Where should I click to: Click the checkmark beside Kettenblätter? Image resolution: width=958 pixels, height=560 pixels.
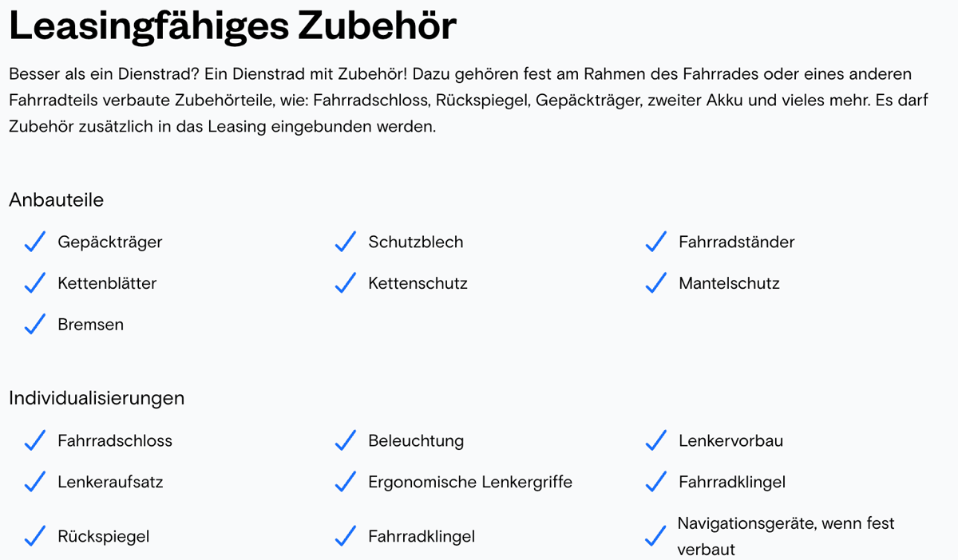tap(35, 283)
